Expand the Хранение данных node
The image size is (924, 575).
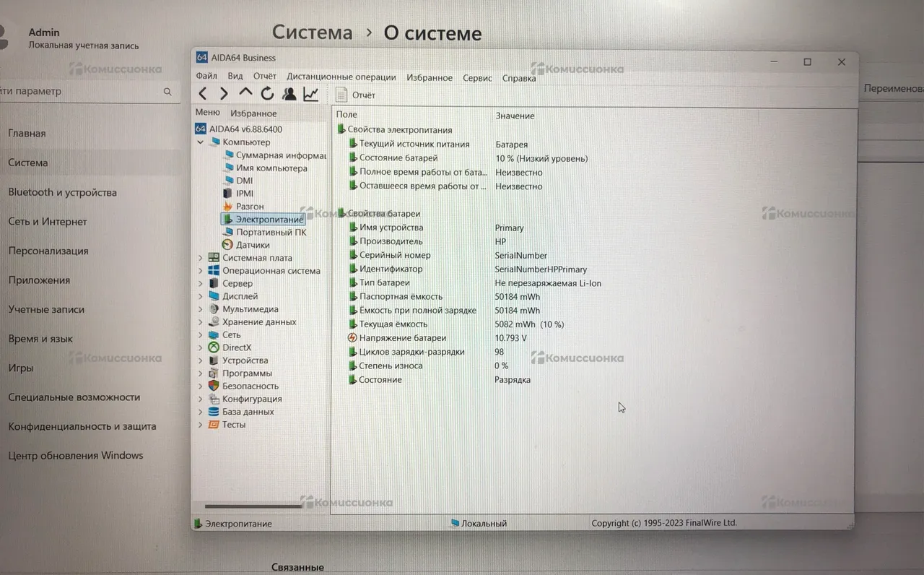tap(201, 322)
